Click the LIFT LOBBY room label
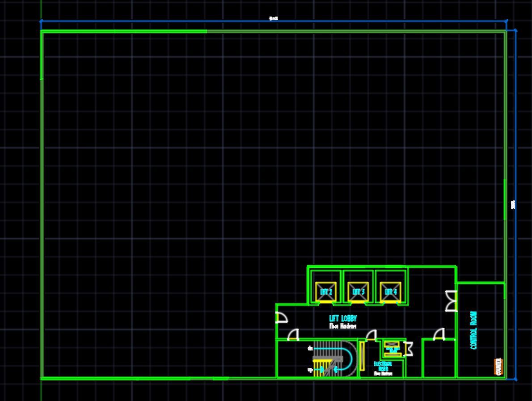 (343, 318)
